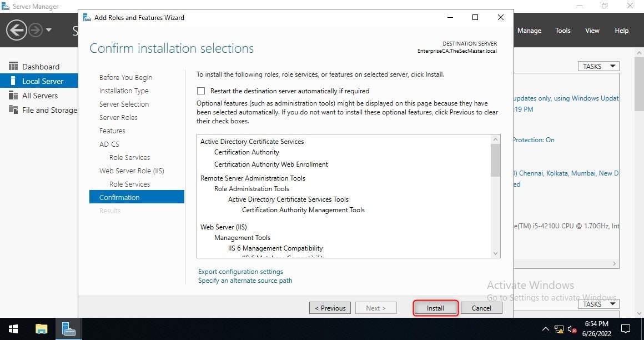Click the Certification Authority entry
Image resolution: width=644 pixels, height=340 pixels.
[x=246, y=152]
